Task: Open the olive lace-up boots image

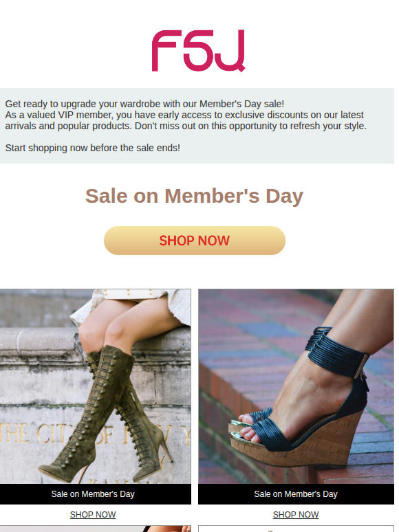Action: pos(96,386)
